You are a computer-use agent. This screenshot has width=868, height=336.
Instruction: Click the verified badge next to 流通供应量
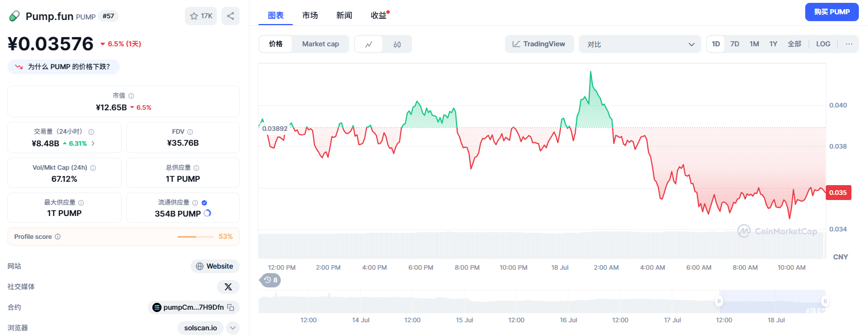(x=204, y=203)
